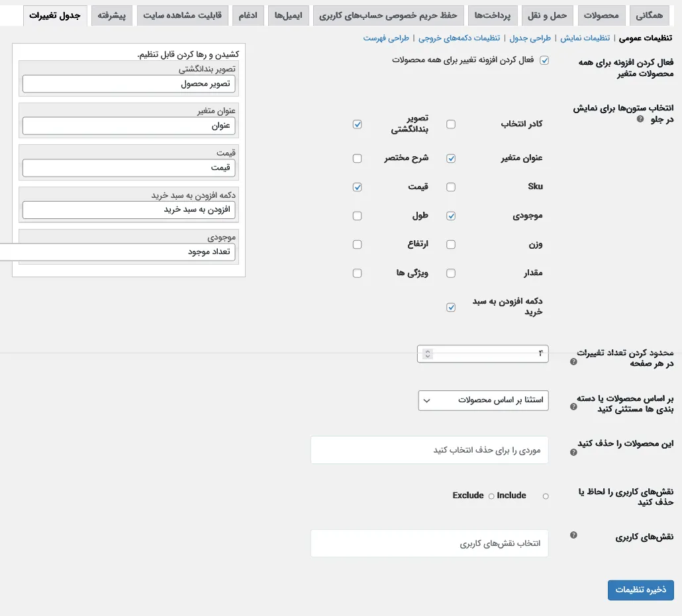Select the تنظیمات عمومی sub-section
The image size is (682, 616).
[646, 38]
